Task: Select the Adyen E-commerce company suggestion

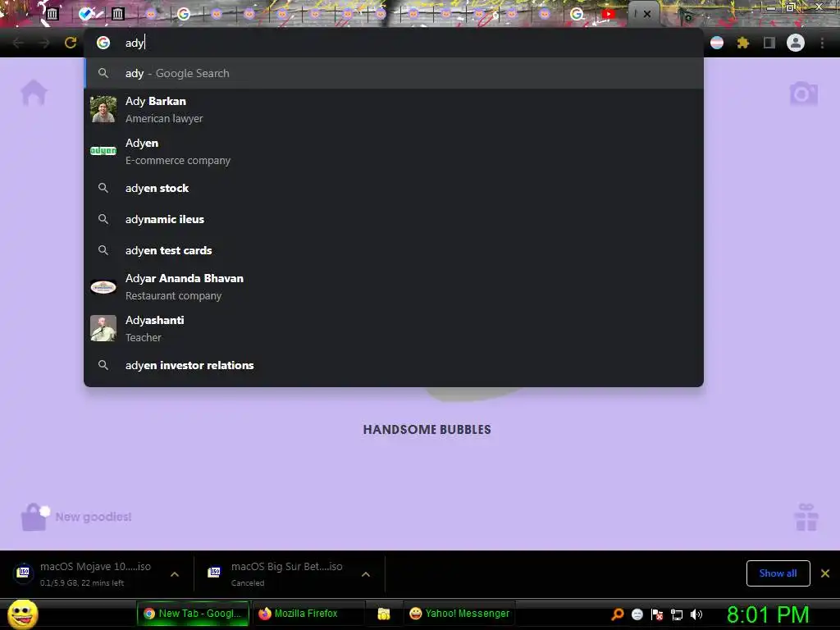Action: 394,151
